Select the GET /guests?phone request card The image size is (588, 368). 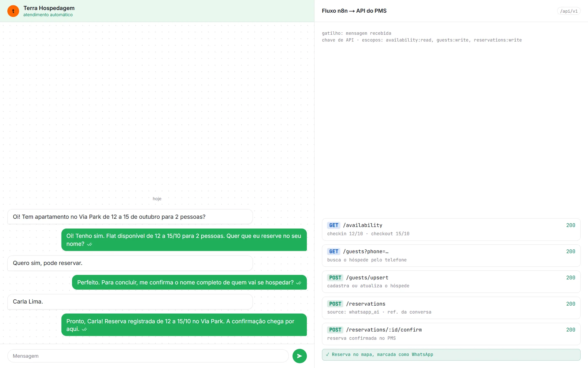point(451,256)
